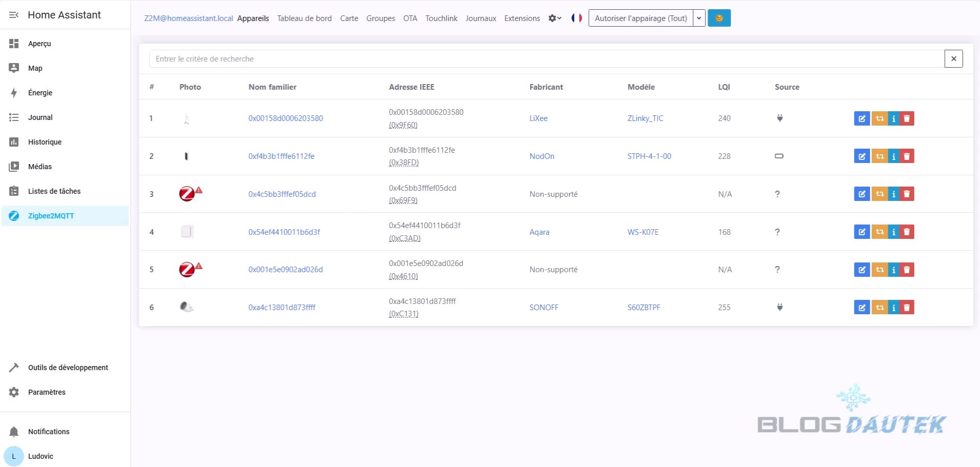Expand the pairing options dropdown arrow
The image size is (980, 467).
(x=699, y=18)
